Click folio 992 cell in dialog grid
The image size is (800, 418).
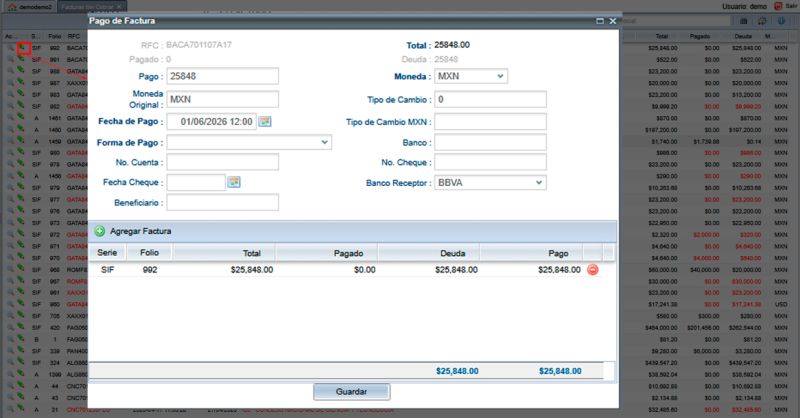[149, 269]
